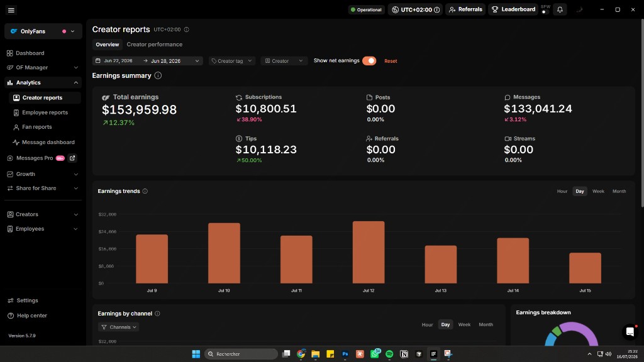Click the Windows Start button
Viewport: 644px width, 362px height.
[x=196, y=354]
